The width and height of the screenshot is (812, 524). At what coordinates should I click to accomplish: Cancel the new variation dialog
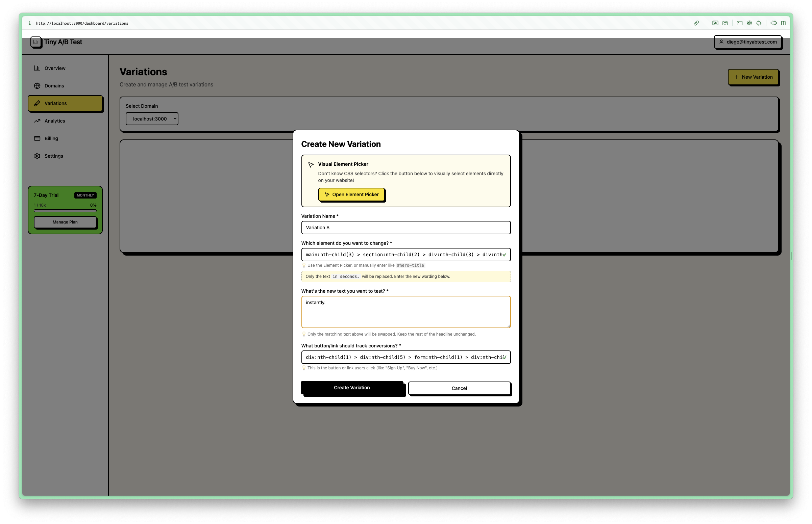coord(459,388)
